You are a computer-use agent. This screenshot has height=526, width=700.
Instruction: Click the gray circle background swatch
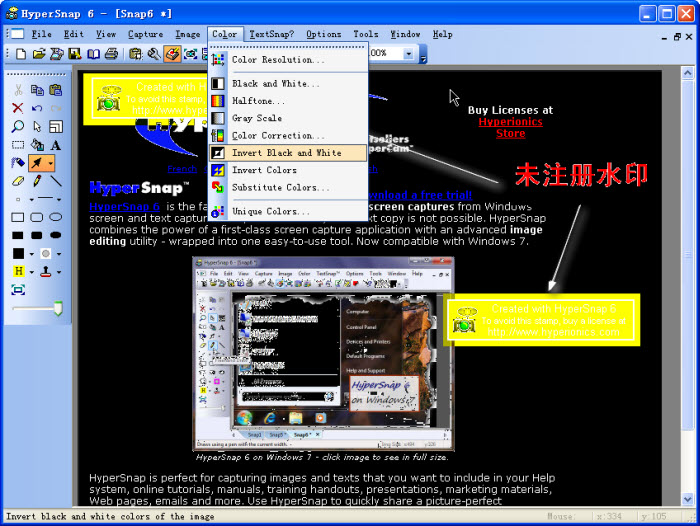coord(46,254)
